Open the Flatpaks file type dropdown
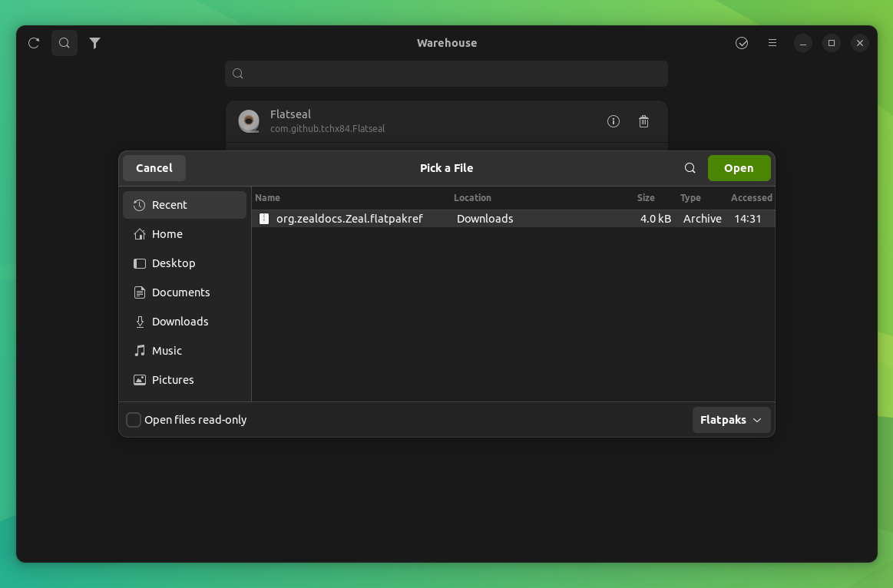Viewport: 893px width, 588px height. (x=731, y=420)
